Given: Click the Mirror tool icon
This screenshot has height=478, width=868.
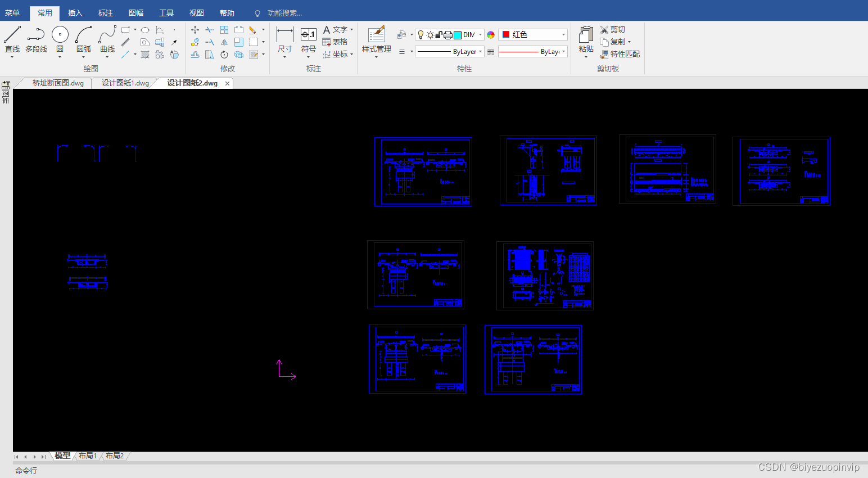Looking at the screenshot, I should point(224,42).
